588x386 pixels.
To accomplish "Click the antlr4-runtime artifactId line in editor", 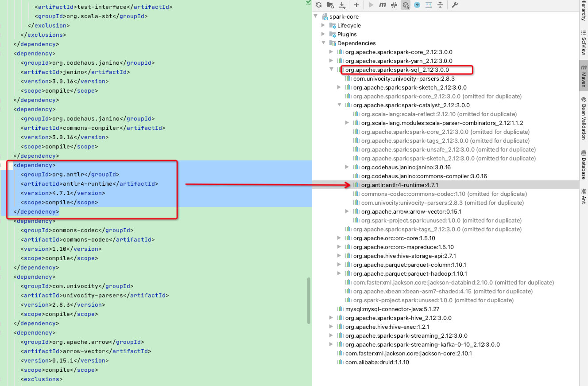I will click(89, 183).
